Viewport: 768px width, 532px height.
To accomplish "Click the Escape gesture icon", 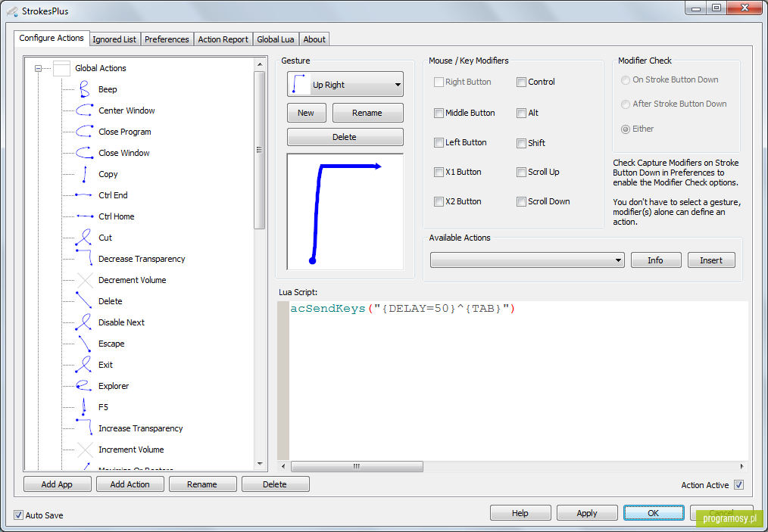I will click(x=84, y=343).
